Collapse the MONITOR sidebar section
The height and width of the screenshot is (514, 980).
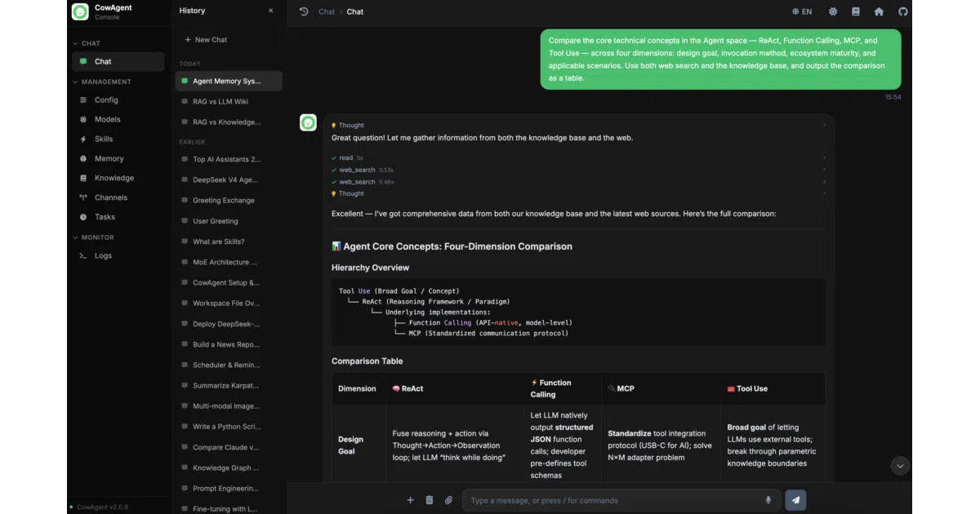[94, 237]
